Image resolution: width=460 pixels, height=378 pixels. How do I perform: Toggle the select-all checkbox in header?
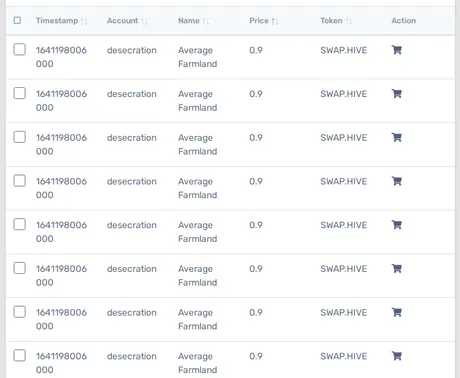17,21
